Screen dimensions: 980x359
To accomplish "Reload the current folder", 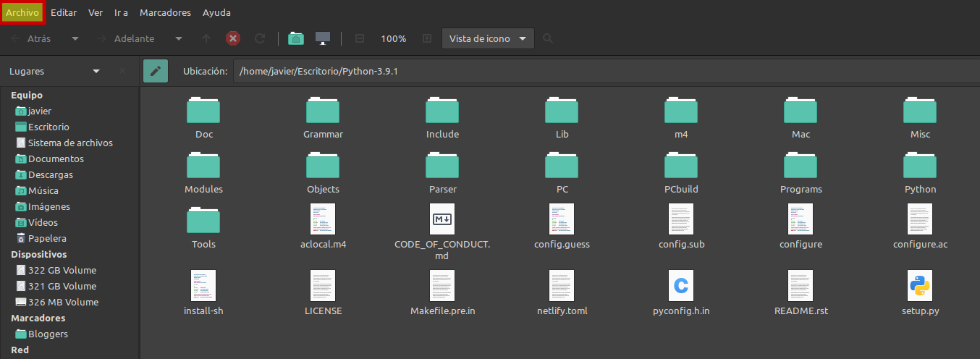I will [260, 38].
